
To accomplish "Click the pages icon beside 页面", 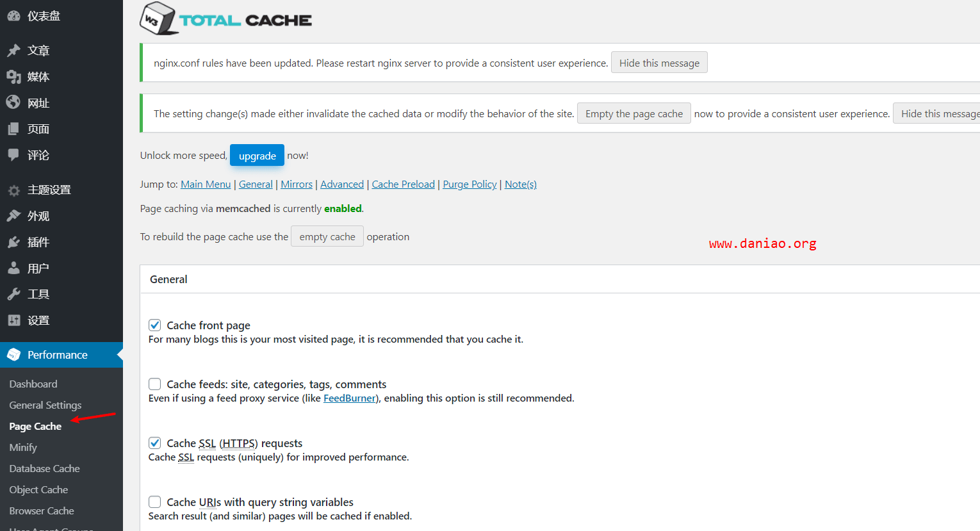I will pyautogui.click(x=13, y=129).
